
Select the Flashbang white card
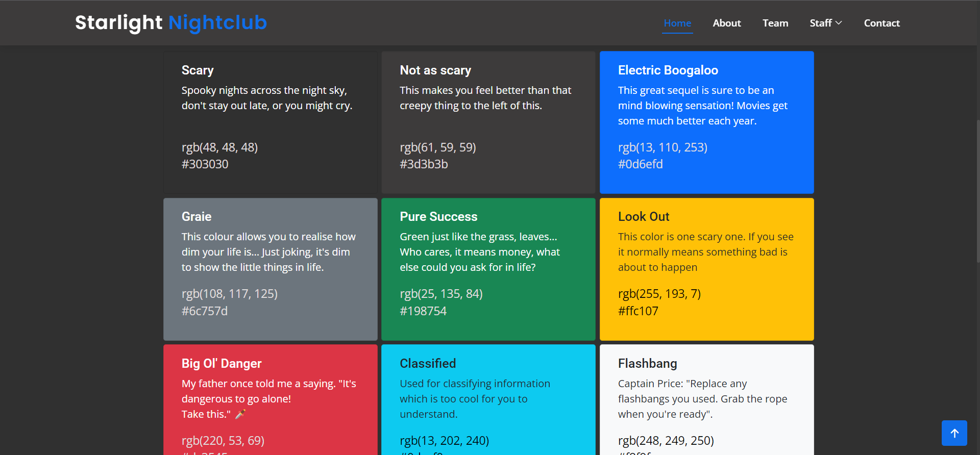(x=706, y=399)
